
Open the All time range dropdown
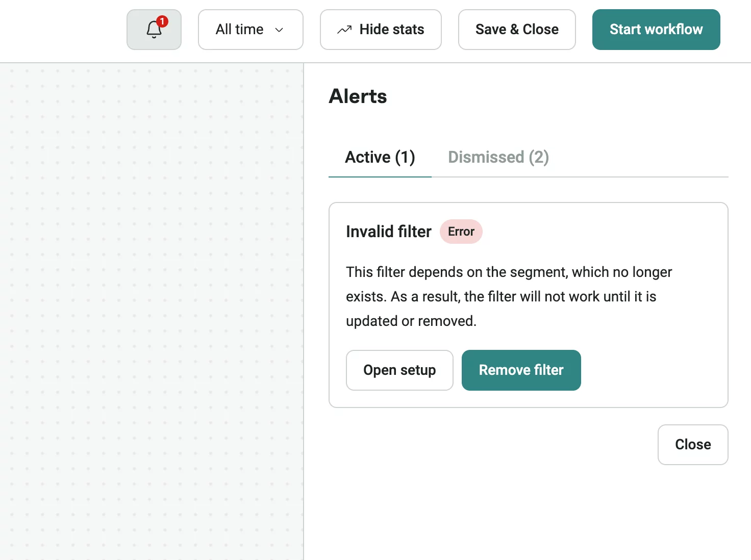coord(250,30)
